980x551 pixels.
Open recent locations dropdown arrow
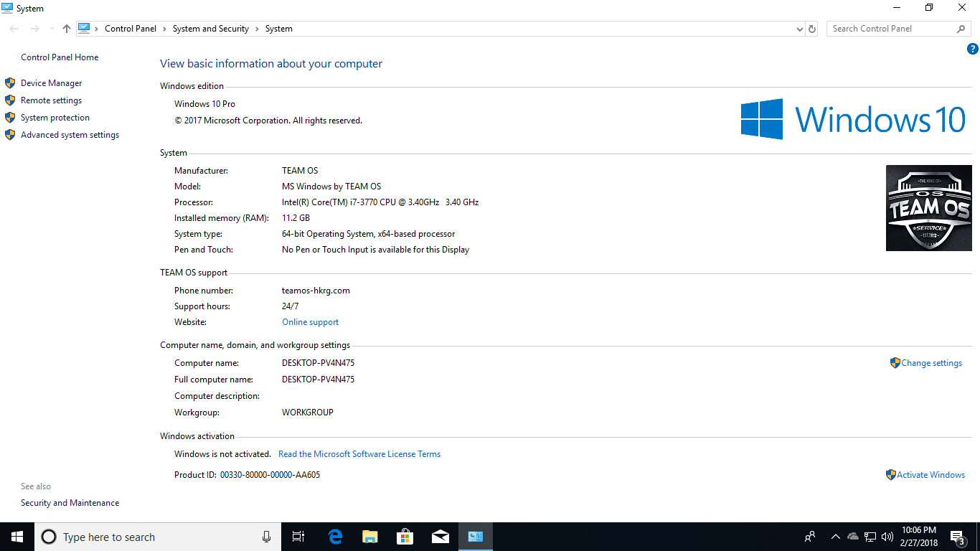[x=52, y=29]
